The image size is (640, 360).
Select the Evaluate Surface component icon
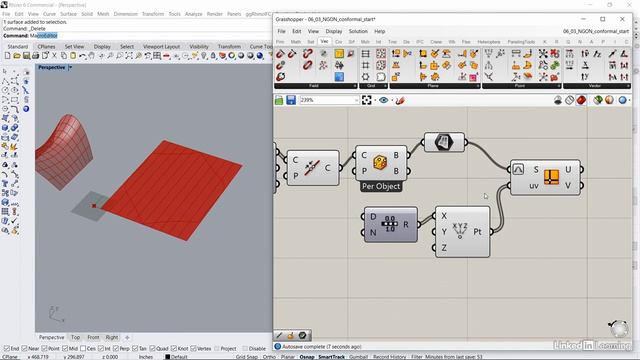pyautogui.click(x=551, y=177)
